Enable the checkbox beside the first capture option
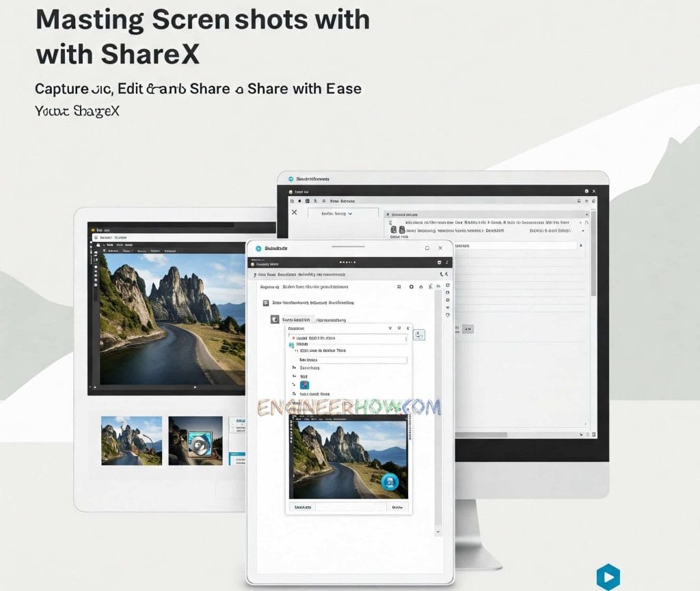 pos(294,338)
